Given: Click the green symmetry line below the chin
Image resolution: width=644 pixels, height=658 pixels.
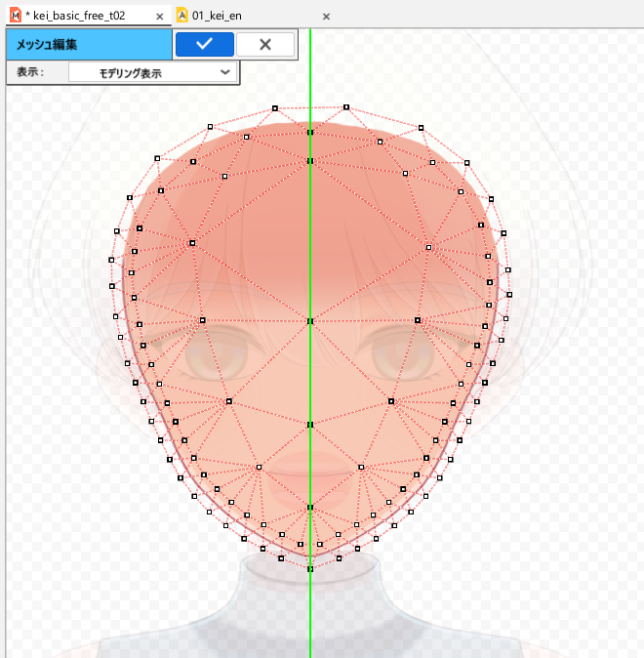Looking at the screenshot, I should tap(310, 615).
